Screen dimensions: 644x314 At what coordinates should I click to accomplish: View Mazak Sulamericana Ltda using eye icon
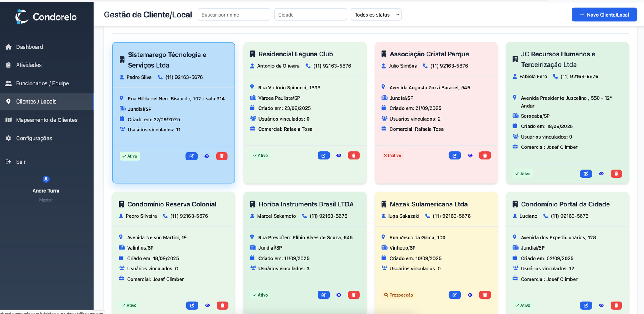[x=470, y=295]
